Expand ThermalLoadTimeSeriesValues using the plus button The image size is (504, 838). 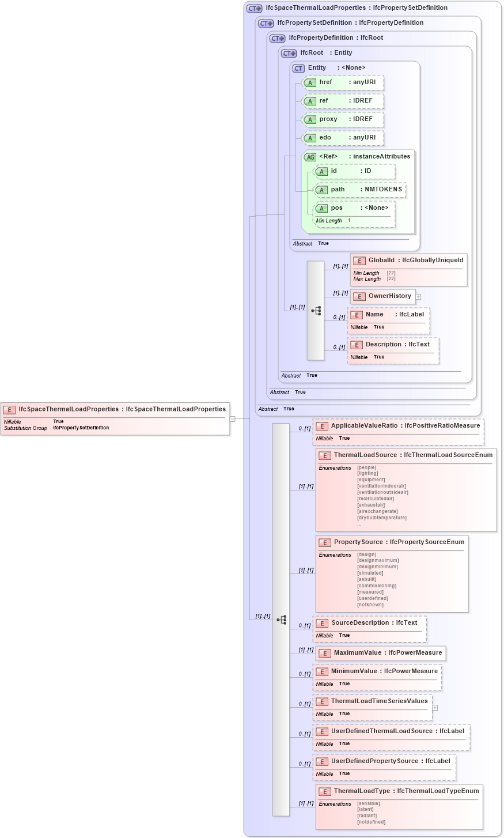coord(435,707)
